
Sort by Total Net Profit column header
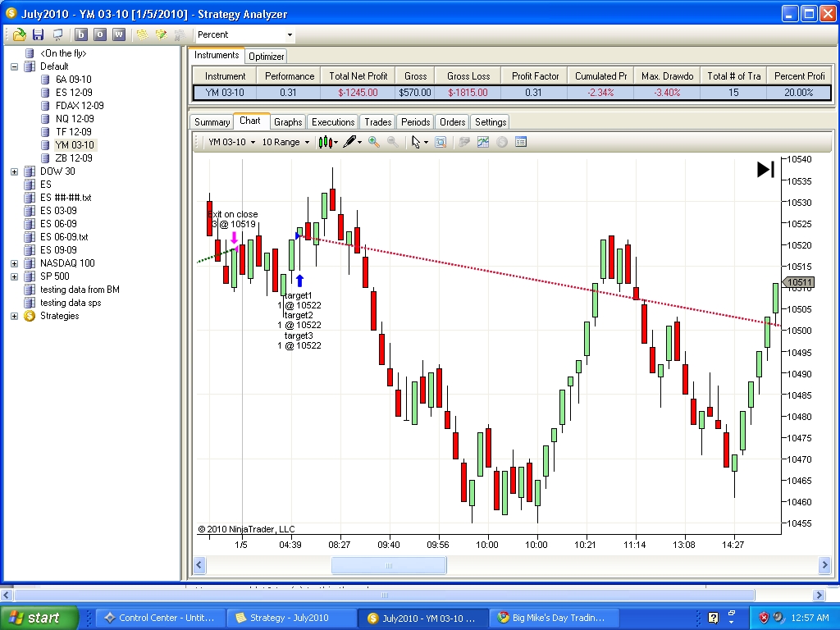[x=358, y=76]
